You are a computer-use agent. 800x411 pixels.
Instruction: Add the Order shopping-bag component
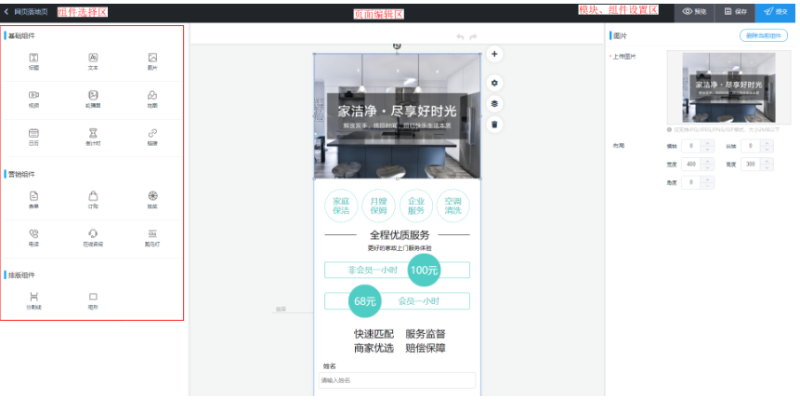click(93, 200)
